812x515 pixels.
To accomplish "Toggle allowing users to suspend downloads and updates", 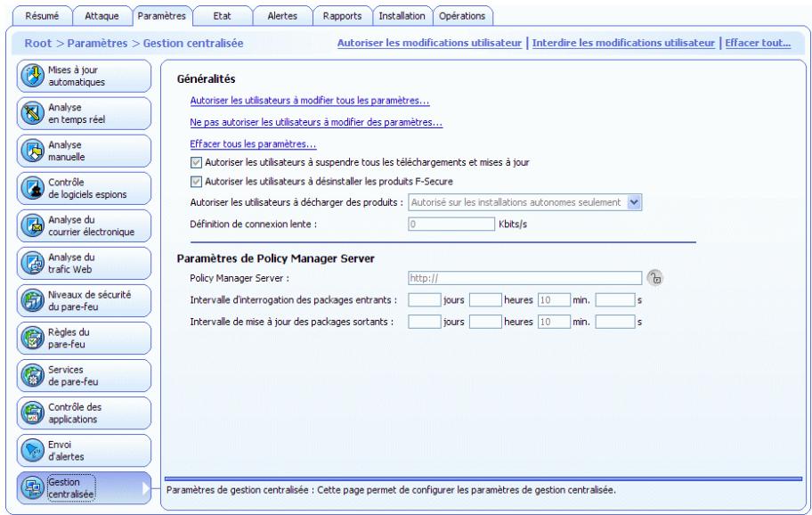I will click(196, 162).
